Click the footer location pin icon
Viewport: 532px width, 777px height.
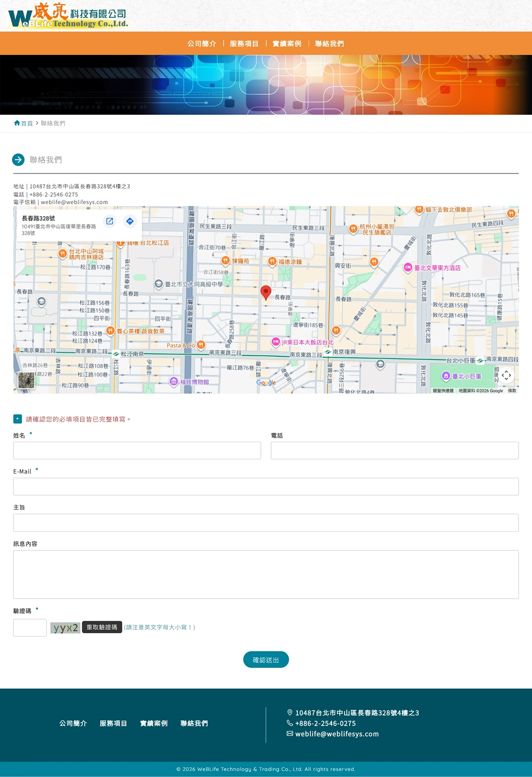pos(290,713)
